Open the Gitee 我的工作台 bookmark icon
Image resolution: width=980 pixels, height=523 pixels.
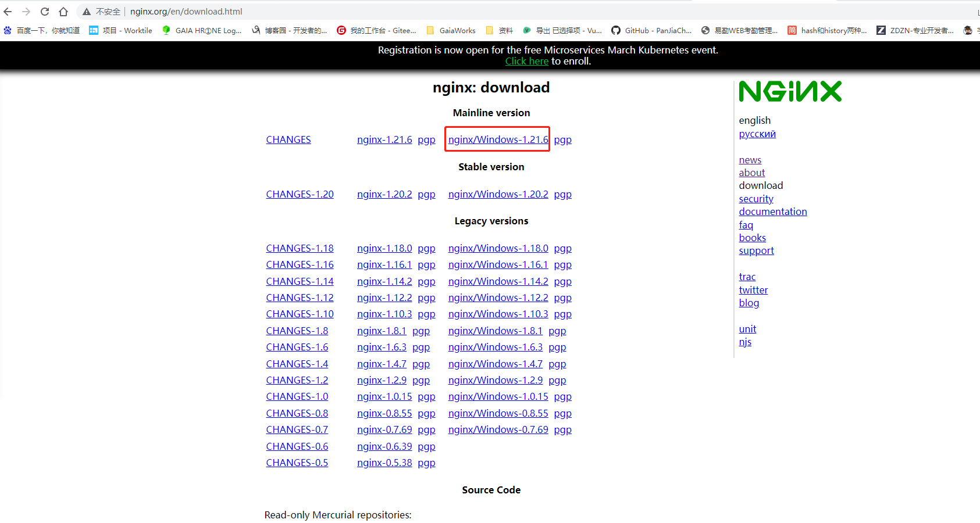click(341, 30)
